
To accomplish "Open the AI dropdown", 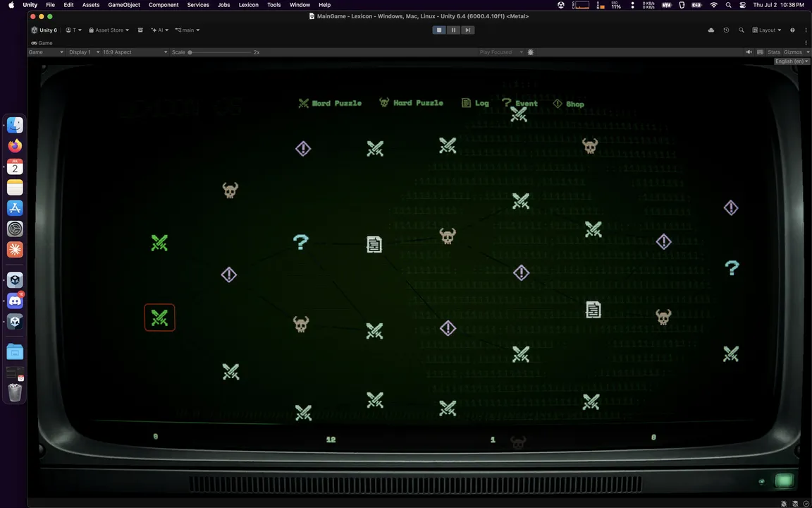I will (159, 30).
